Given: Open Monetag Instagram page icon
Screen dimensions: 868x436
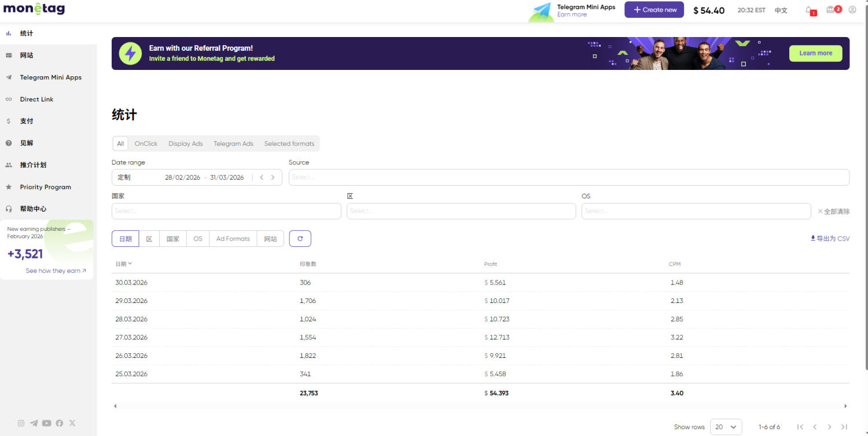Looking at the screenshot, I should [x=21, y=423].
